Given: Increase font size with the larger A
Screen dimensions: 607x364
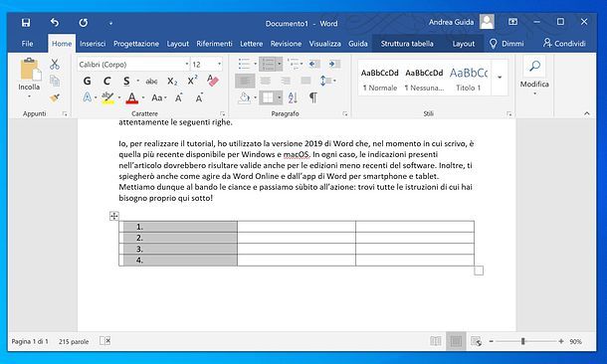Looking at the screenshot, I should (178, 97).
